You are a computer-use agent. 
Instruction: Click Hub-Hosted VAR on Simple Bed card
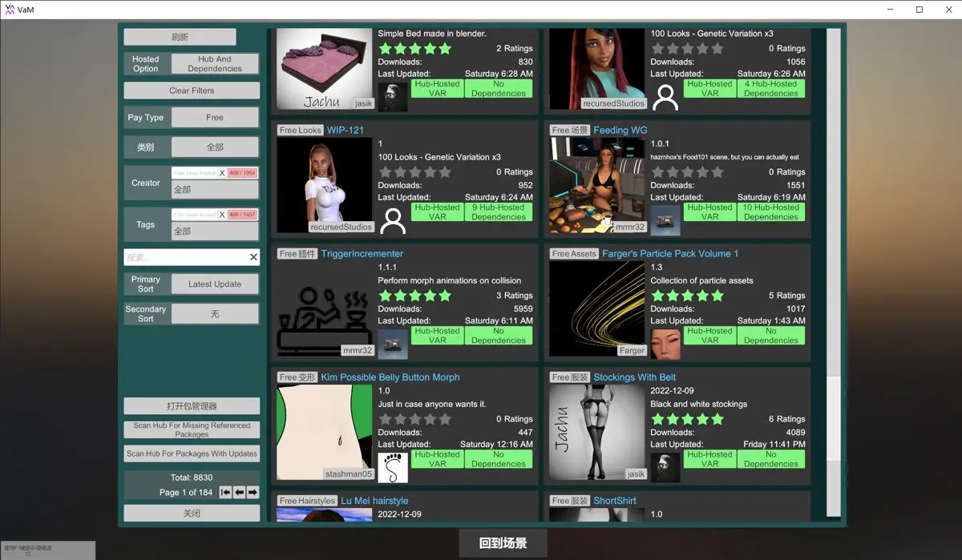438,88
